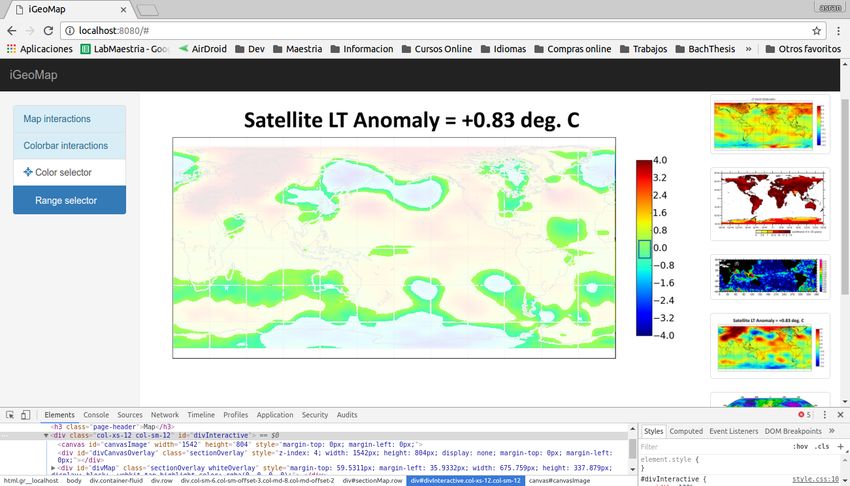This screenshot has width=850, height=486.
Task: Open the BachThesis bookmarks folder
Action: click(x=705, y=49)
